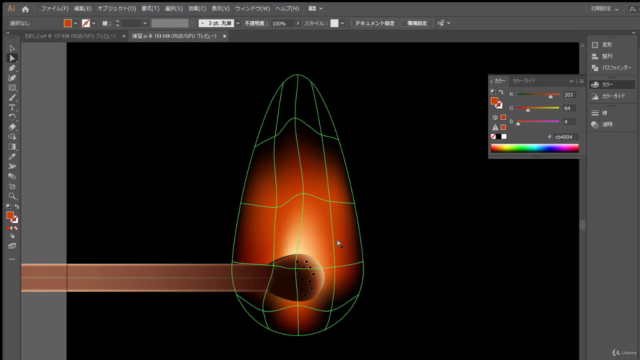Click the toolbar default fill and stroke icon
This screenshot has height=360, width=640.
9,207
